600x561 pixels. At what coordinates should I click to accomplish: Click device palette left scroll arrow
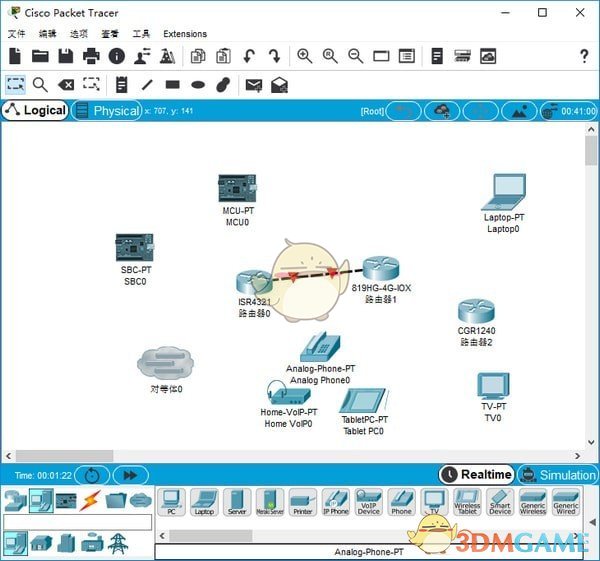(x=162, y=535)
